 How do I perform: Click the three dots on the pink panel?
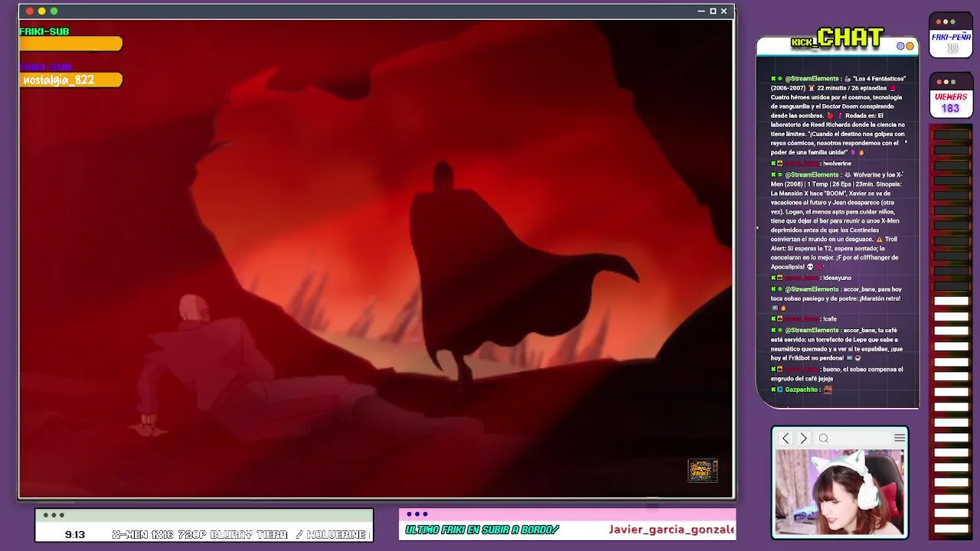point(417,514)
